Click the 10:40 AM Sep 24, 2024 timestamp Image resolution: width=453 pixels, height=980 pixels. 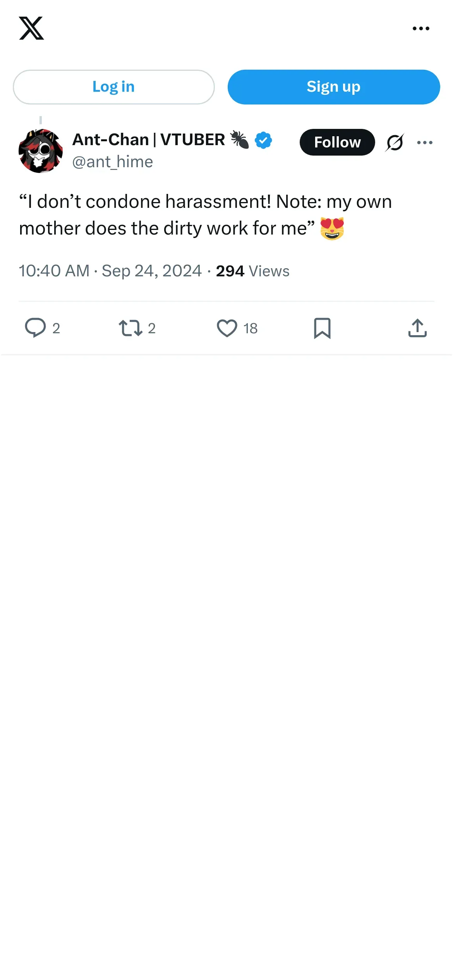click(x=110, y=271)
